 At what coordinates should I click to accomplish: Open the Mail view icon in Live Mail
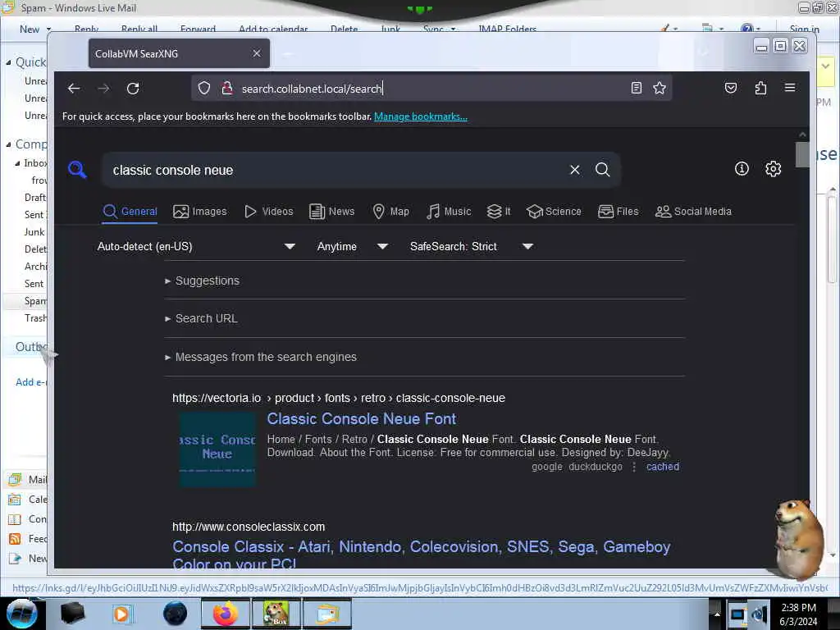click(x=15, y=479)
